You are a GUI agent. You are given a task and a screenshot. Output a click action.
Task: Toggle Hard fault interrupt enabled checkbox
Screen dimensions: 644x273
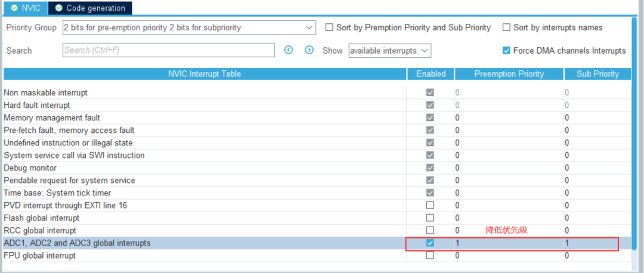click(x=430, y=105)
